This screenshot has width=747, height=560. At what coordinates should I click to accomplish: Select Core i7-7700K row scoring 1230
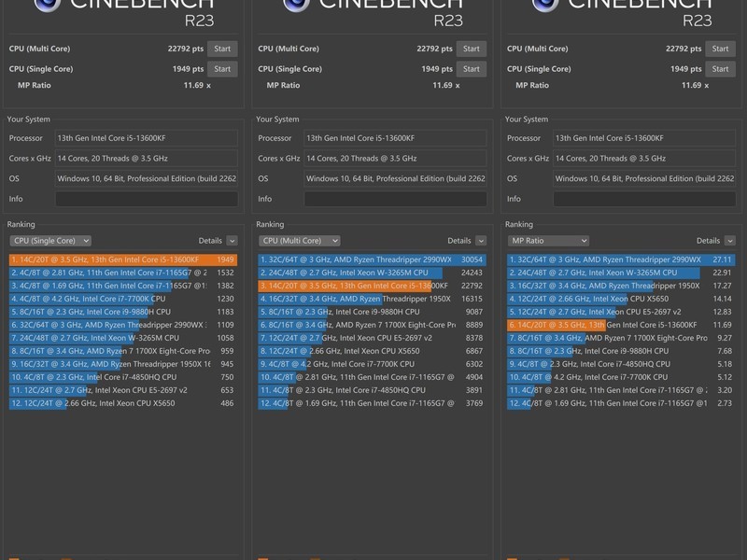coord(123,299)
